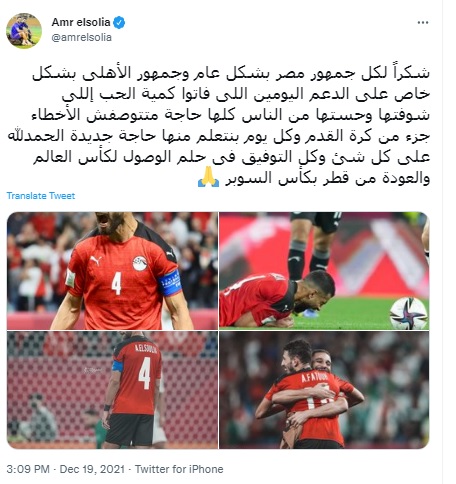
Task: Click the Dec 19, 2021 date
Action: [x=92, y=469]
